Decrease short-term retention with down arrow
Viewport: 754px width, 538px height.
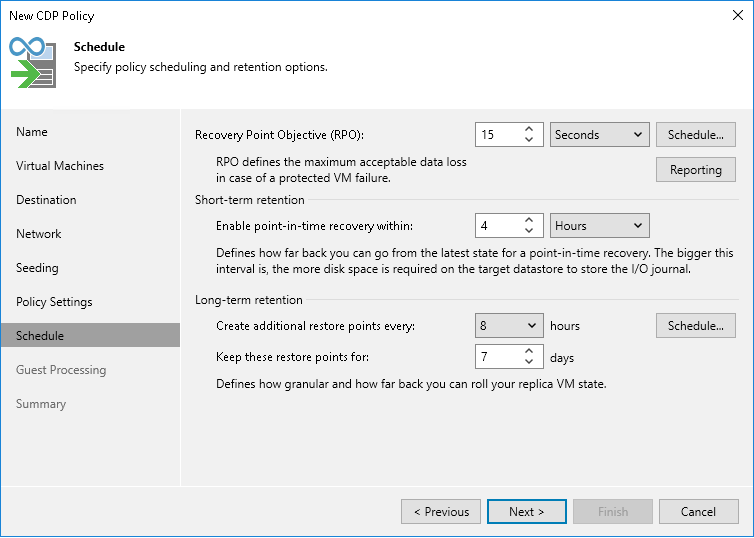pyautogui.click(x=529, y=231)
